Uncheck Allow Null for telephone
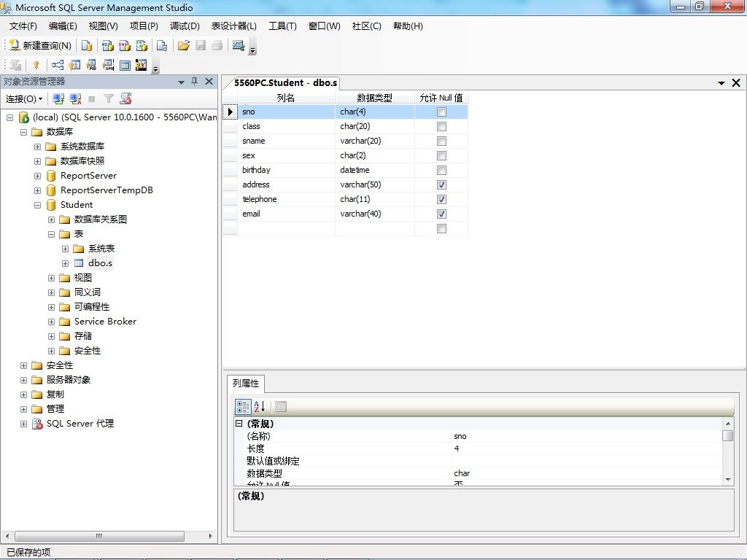Viewport: 747px width, 560px height. click(x=441, y=200)
